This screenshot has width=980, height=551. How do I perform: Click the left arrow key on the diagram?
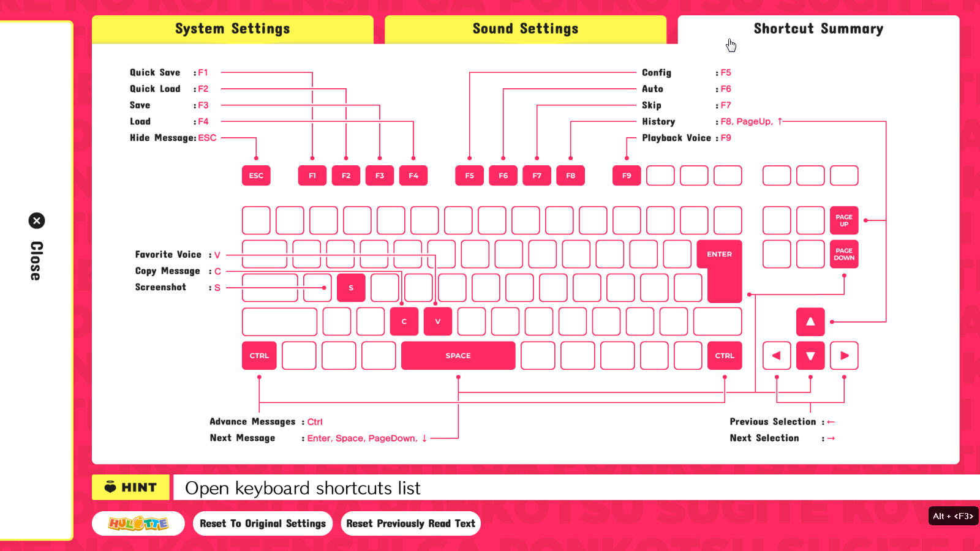tap(777, 356)
